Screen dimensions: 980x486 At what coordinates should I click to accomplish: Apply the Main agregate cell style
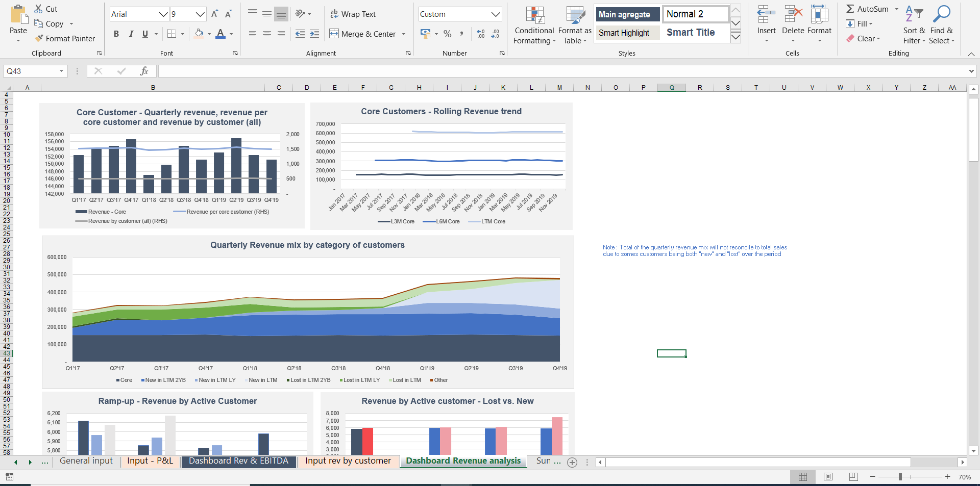[627, 14]
